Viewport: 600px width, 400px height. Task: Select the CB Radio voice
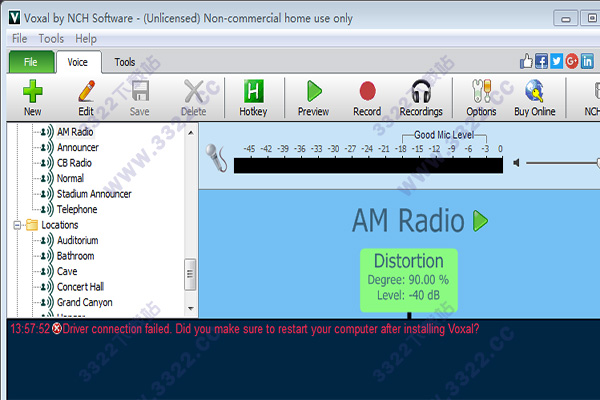tap(74, 163)
